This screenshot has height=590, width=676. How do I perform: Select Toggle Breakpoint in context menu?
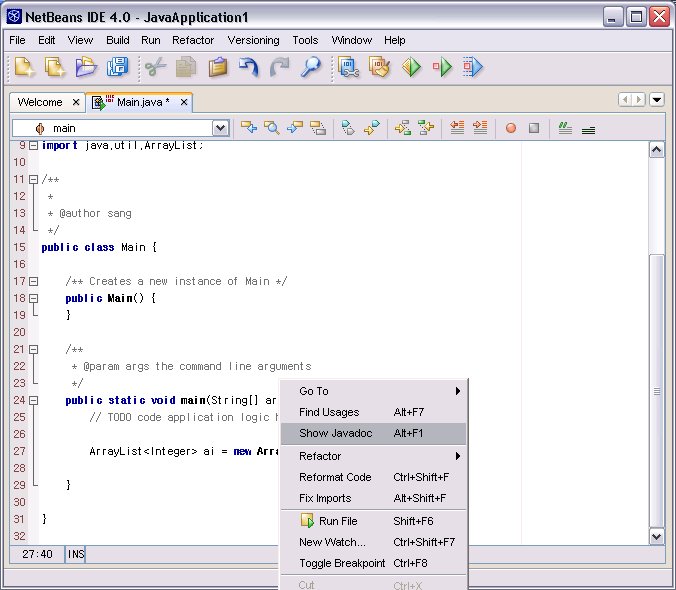pyautogui.click(x=373, y=563)
